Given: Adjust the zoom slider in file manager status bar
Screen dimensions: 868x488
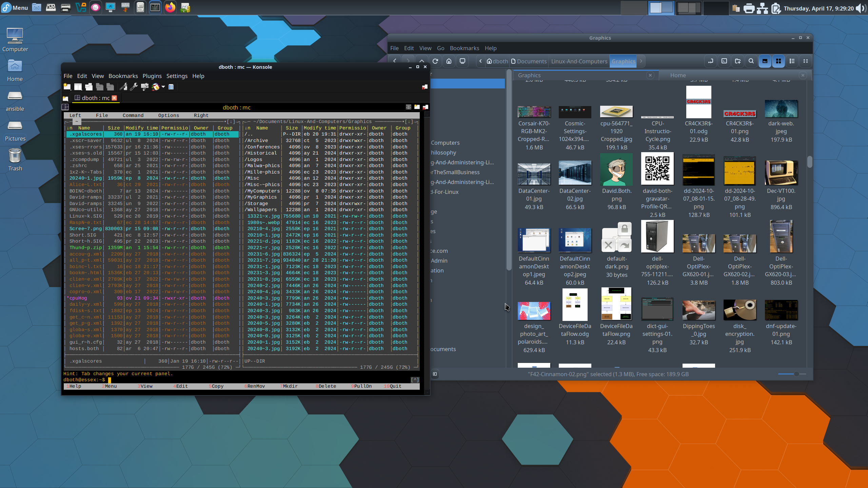Looking at the screenshot, I should (796, 374).
